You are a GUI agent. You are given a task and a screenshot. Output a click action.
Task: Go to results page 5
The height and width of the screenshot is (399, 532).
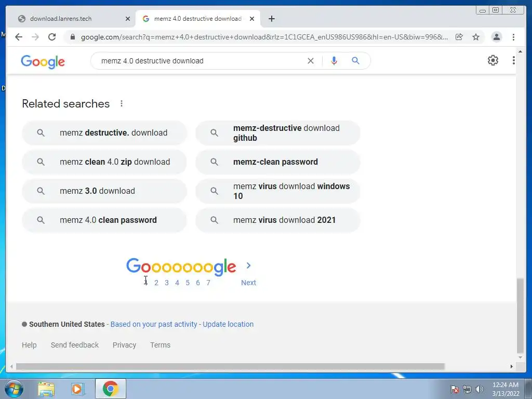click(x=187, y=283)
